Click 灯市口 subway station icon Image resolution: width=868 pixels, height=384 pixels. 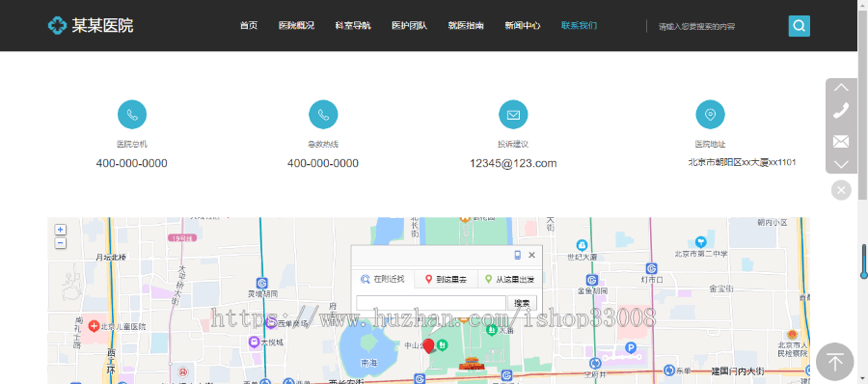(x=652, y=268)
